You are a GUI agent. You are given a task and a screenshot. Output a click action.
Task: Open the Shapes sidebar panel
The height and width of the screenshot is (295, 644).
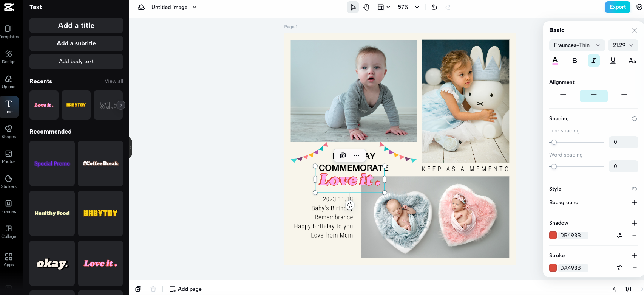coord(9,132)
